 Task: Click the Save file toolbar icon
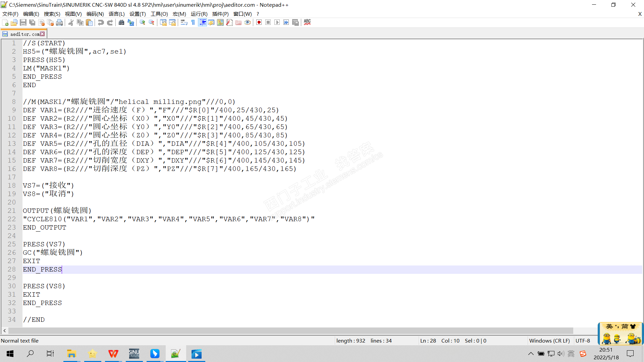(23, 22)
